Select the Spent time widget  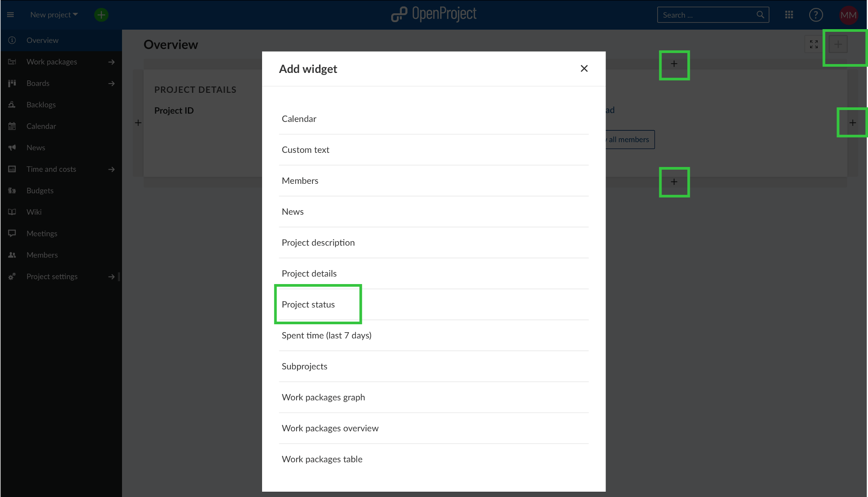click(327, 335)
